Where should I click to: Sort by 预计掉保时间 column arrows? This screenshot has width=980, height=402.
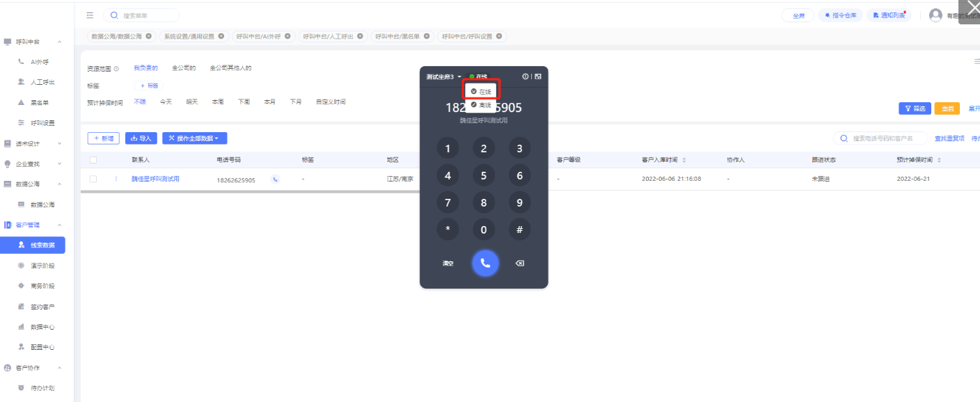[939, 160]
